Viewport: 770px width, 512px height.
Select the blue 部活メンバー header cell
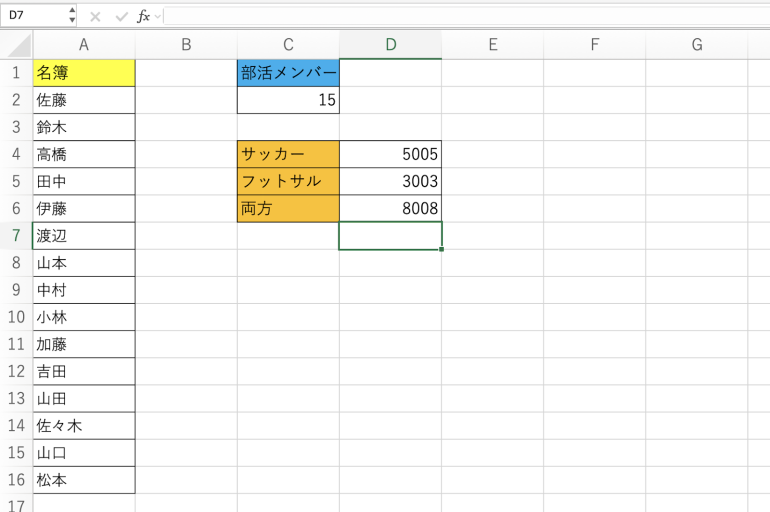pyautogui.click(x=288, y=73)
